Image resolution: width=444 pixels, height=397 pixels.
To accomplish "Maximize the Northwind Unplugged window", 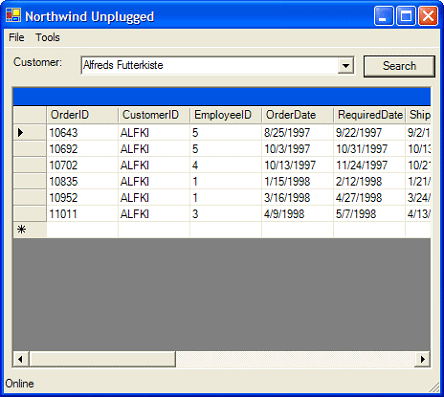I will coord(406,16).
